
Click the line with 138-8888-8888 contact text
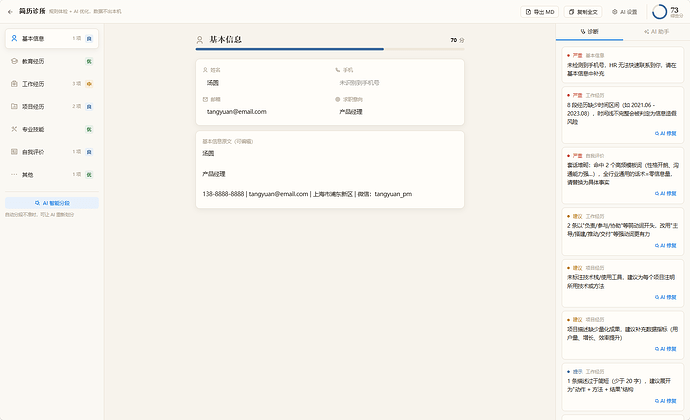[307, 194]
